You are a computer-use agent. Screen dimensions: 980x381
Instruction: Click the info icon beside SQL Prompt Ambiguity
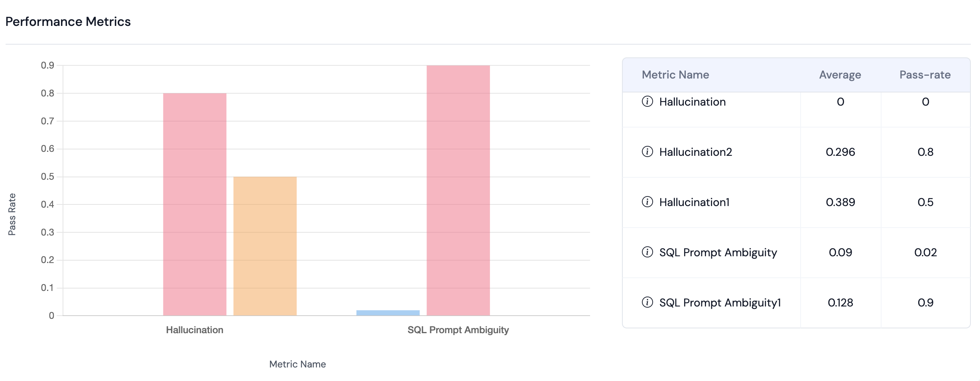[x=647, y=252]
